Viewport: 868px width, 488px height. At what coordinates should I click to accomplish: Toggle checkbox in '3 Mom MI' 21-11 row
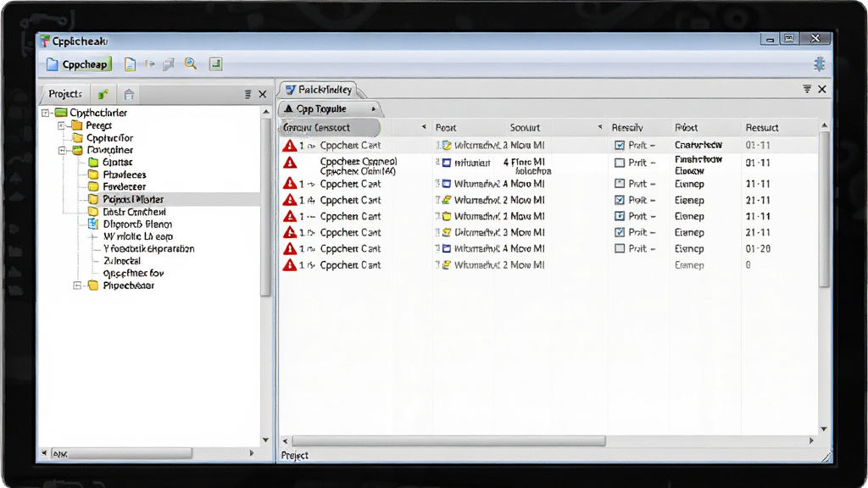click(x=620, y=232)
